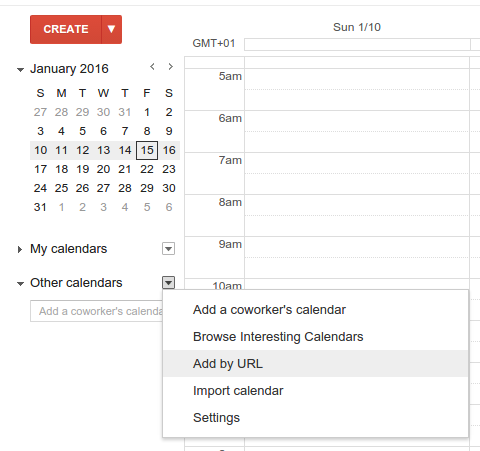Select January 22 in mini calendar
The height and width of the screenshot is (451, 480).
(147, 169)
